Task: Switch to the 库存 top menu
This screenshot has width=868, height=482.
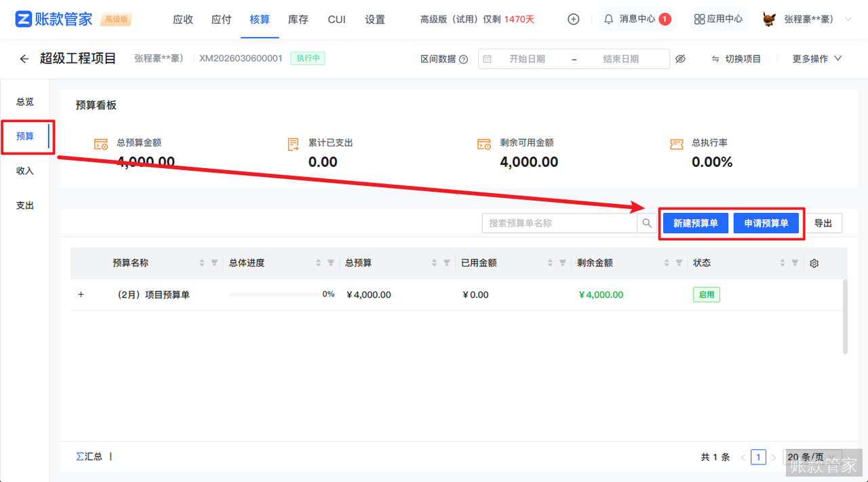Action: (298, 19)
